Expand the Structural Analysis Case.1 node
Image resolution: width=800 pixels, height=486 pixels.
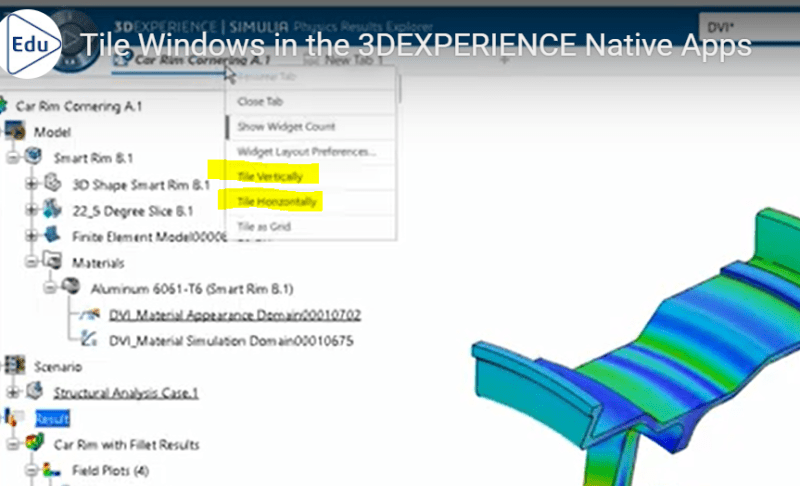(x=13, y=392)
